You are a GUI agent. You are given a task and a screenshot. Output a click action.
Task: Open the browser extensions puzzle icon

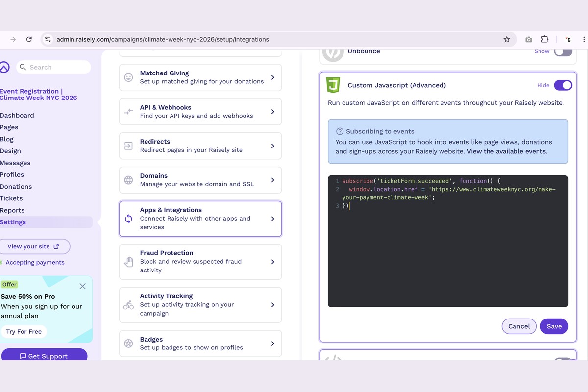(545, 39)
